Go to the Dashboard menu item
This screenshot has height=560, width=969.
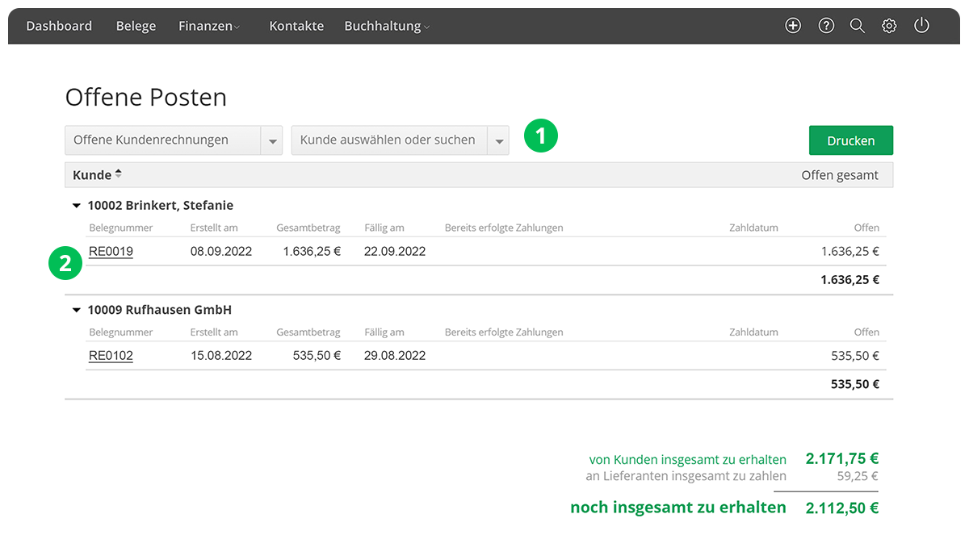click(x=59, y=26)
